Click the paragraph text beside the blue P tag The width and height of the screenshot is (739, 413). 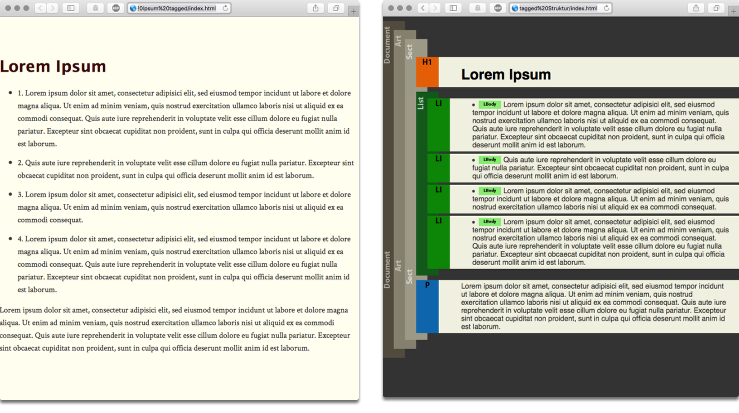point(593,306)
